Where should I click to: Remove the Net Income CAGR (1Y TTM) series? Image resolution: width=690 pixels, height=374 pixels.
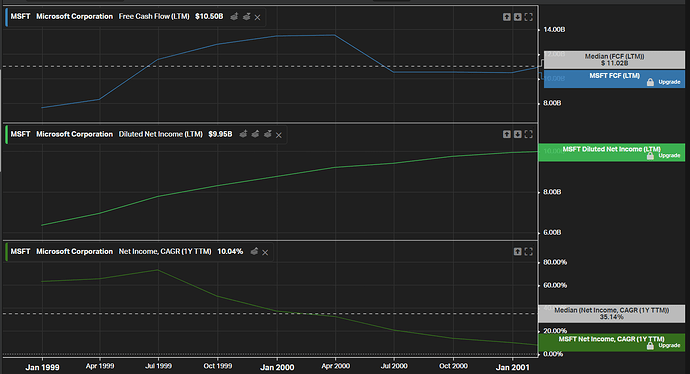tap(265, 253)
